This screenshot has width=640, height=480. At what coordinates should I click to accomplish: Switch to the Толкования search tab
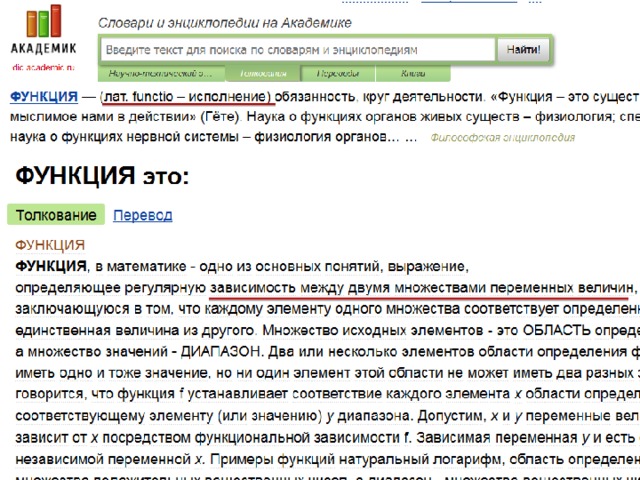(x=263, y=73)
